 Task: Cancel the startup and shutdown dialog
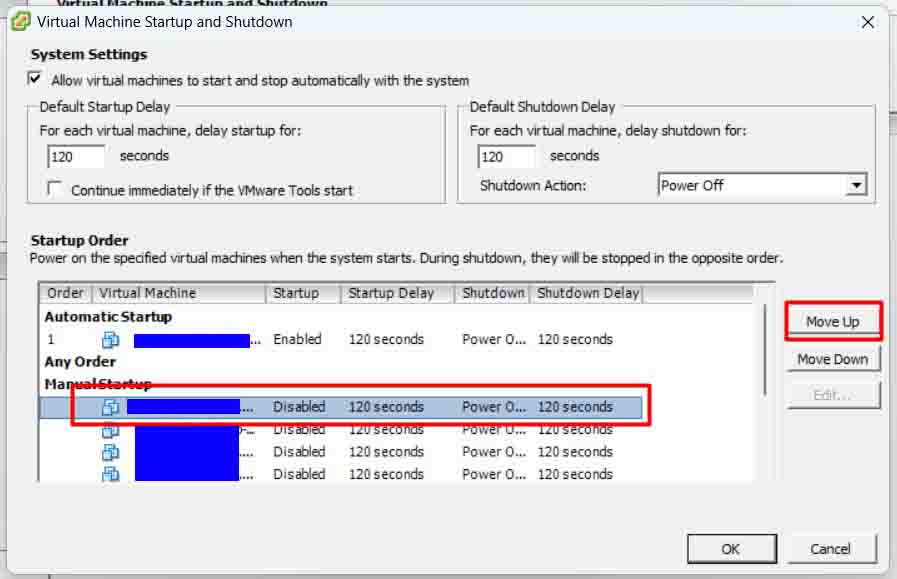(831, 548)
